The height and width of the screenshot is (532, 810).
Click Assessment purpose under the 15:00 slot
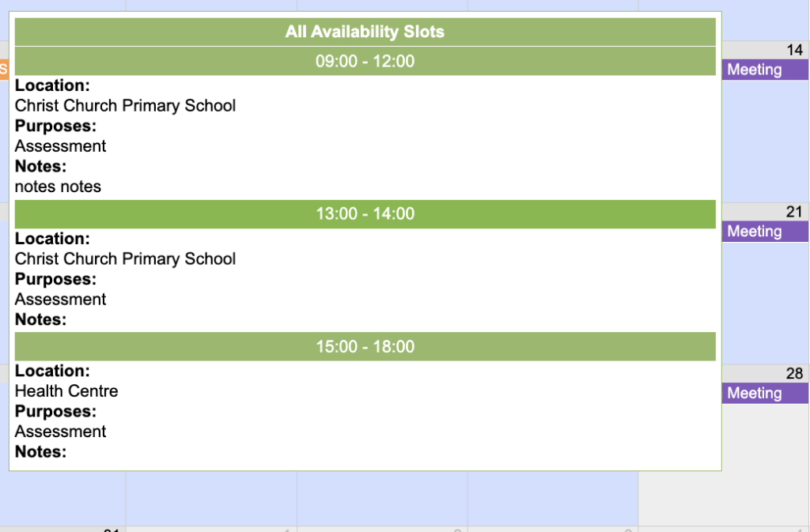pyautogui.click(x=60, y=431)
